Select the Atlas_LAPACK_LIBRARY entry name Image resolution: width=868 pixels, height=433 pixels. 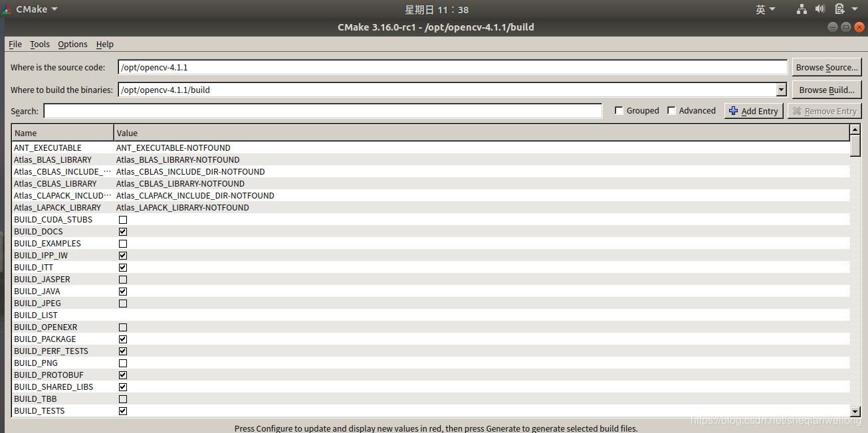[58, 208]
